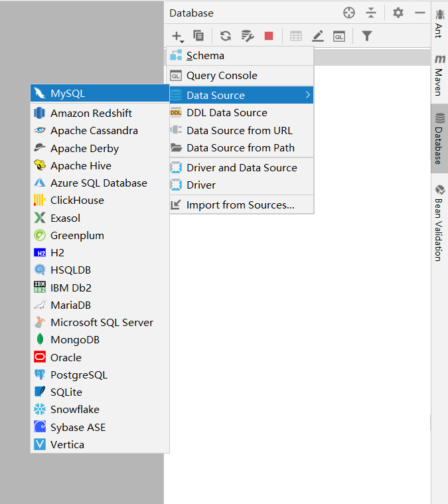Select IBM Db2 entry

100,288
